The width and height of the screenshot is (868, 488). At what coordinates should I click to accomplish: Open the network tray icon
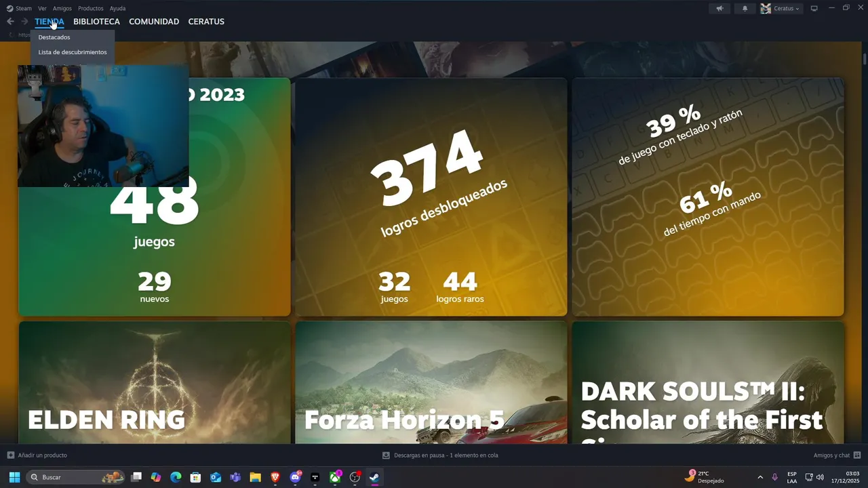809,477
